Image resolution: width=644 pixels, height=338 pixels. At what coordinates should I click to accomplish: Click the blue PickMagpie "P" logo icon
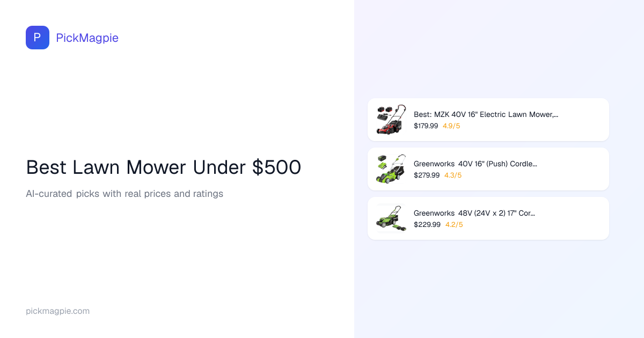pos(38,38)
